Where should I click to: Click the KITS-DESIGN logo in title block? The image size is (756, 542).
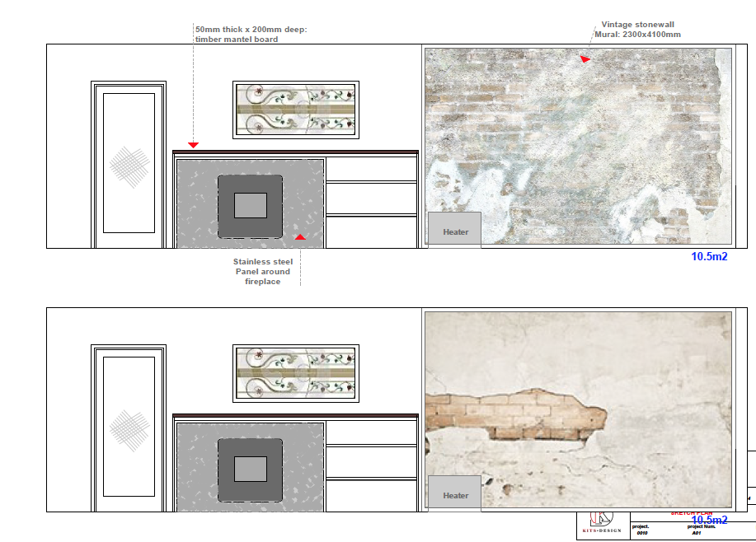(x=601, y=523)
